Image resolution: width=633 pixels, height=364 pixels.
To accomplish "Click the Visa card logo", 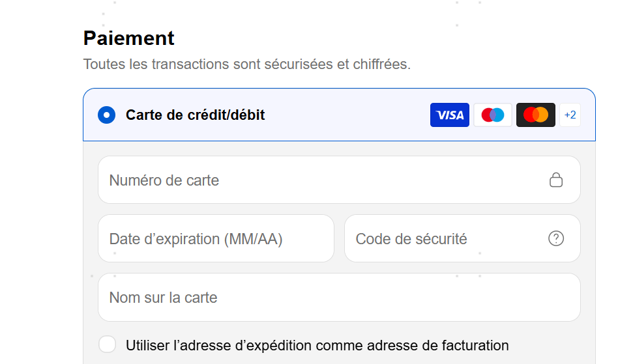I will 449,115.
